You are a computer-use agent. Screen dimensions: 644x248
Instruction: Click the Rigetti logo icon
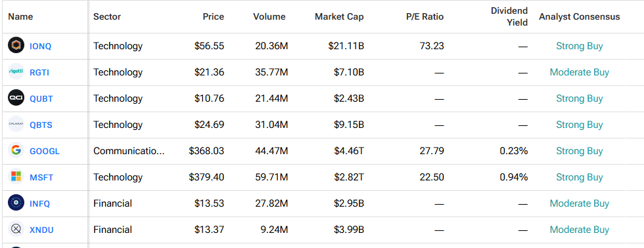(x=16, y=72)
